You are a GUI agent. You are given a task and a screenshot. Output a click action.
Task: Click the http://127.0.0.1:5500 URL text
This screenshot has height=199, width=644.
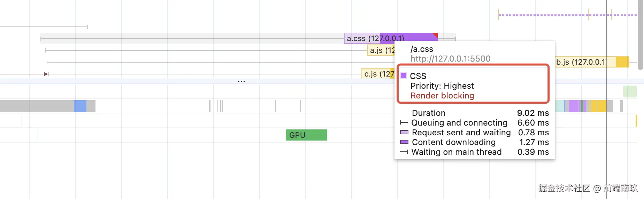pos(450,59)
